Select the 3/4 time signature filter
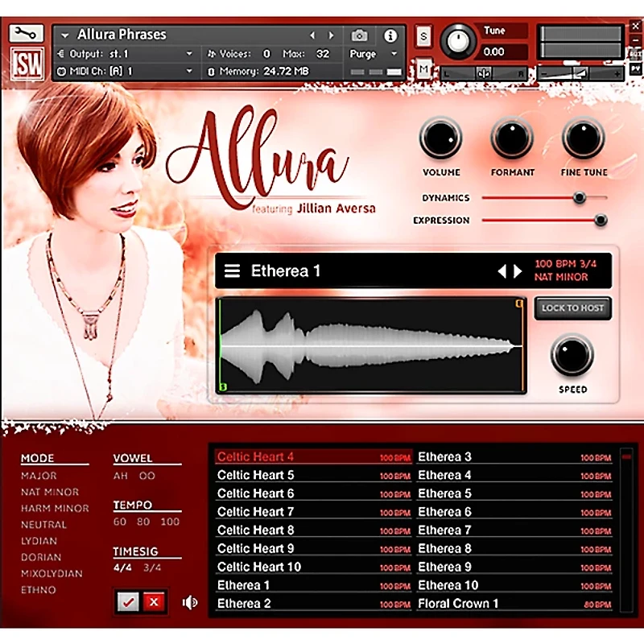644x644 pixels. [x=152, y=568]
